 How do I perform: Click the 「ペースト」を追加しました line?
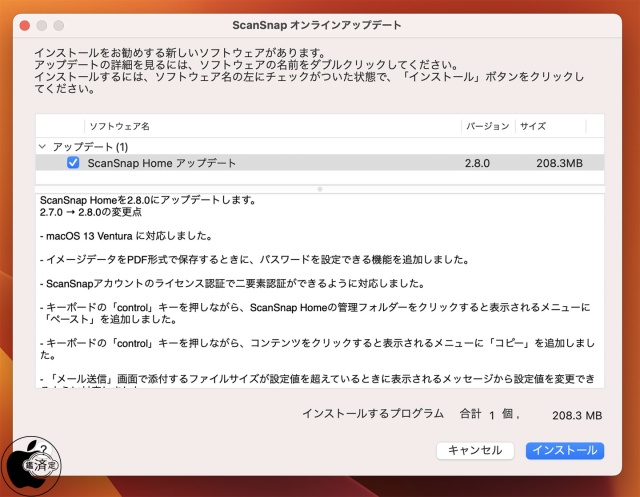[x=111, y=319]
